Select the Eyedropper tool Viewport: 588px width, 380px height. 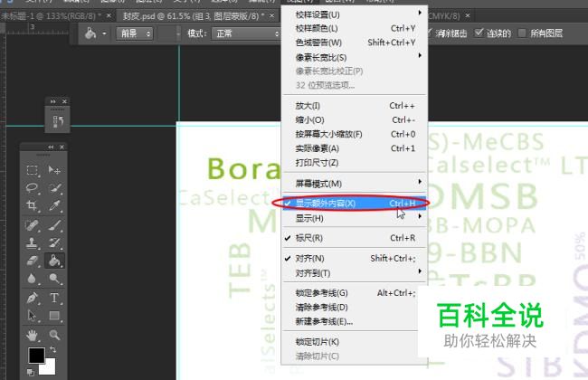click(x=54, y=205)
